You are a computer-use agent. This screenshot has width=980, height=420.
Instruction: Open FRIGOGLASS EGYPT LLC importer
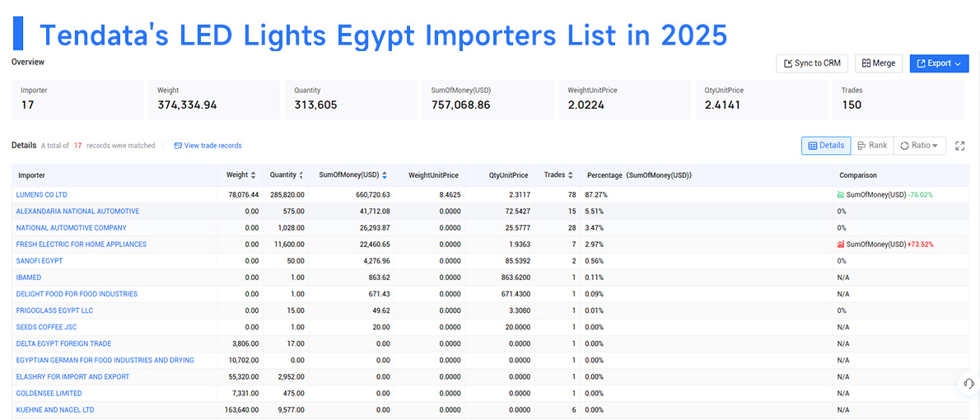pos(55,310)
